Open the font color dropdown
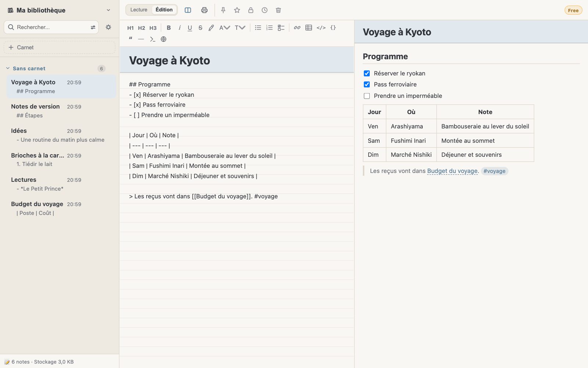This screenshot has height=368, width=588. tap(225, 28)
